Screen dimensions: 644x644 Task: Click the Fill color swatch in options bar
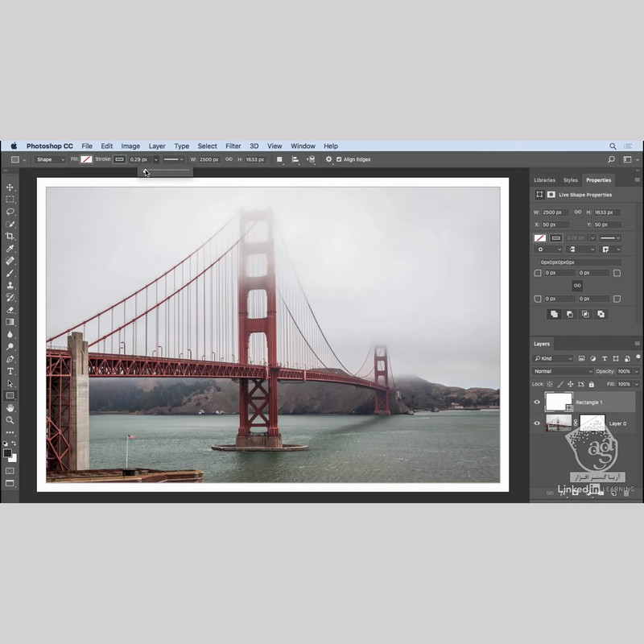pos(86,159)
